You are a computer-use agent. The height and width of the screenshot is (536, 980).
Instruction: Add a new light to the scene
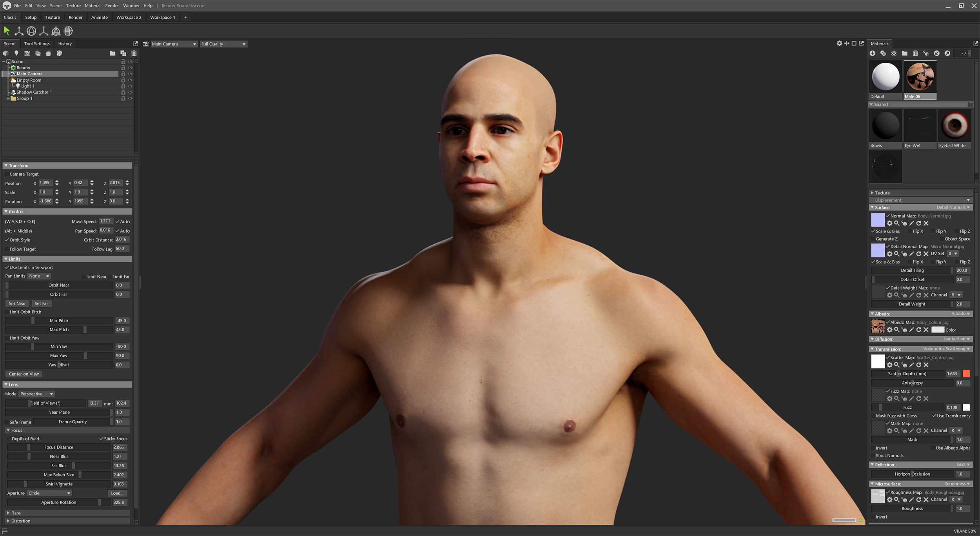[x=16, y=53]
